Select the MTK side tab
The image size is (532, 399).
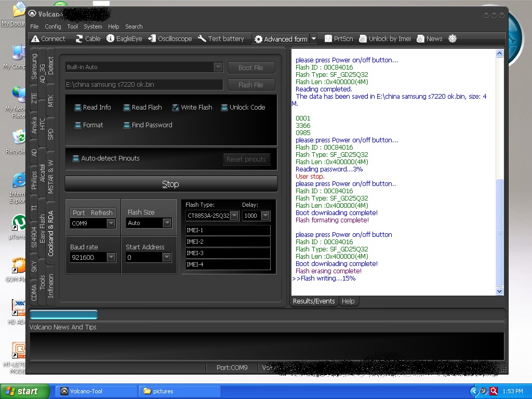click(x=51, y=101)
